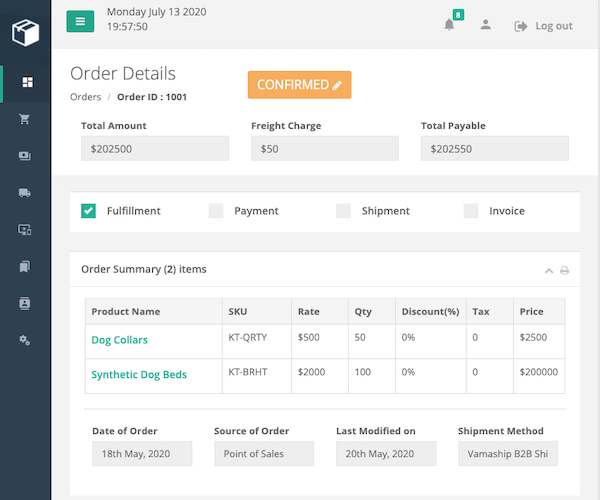Viewport: 600px width, 500px height.
Task: Open the dashboard grid icon in sidebar
Action: (26, 82)
